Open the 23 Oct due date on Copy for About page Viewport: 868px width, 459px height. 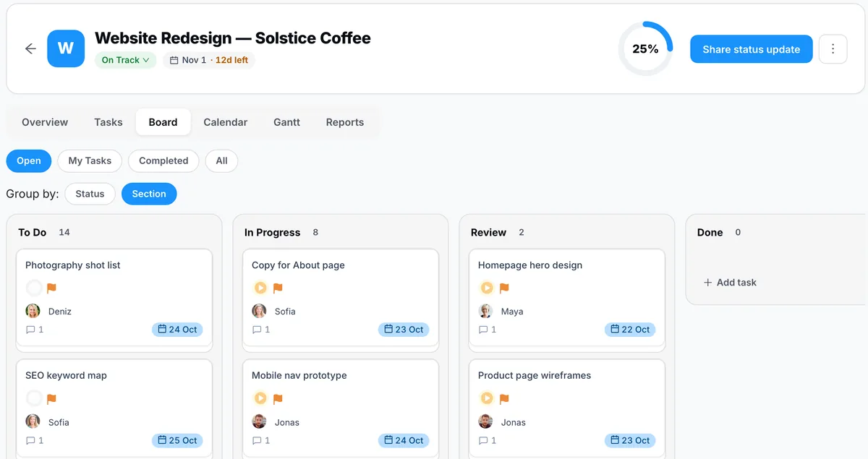[x=404, y=330]
